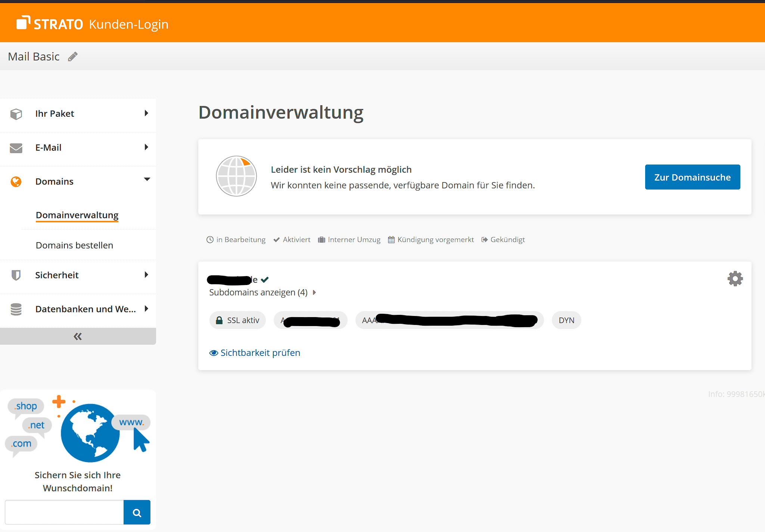Click the magnifier search button for Wunschdomain
Screen dimensions: 765x532
pos(137,513)
